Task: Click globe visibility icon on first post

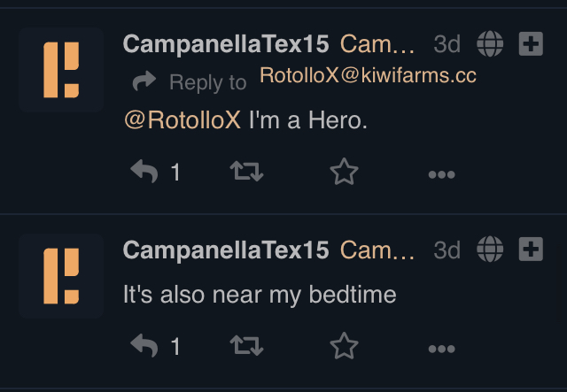Action: [490, 43]
